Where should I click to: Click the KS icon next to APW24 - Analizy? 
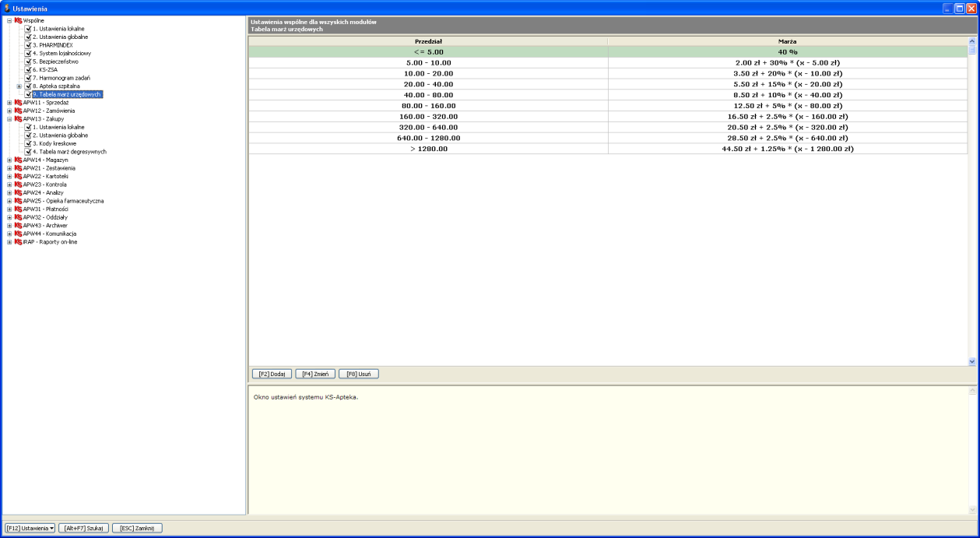[x=18, y=192]
